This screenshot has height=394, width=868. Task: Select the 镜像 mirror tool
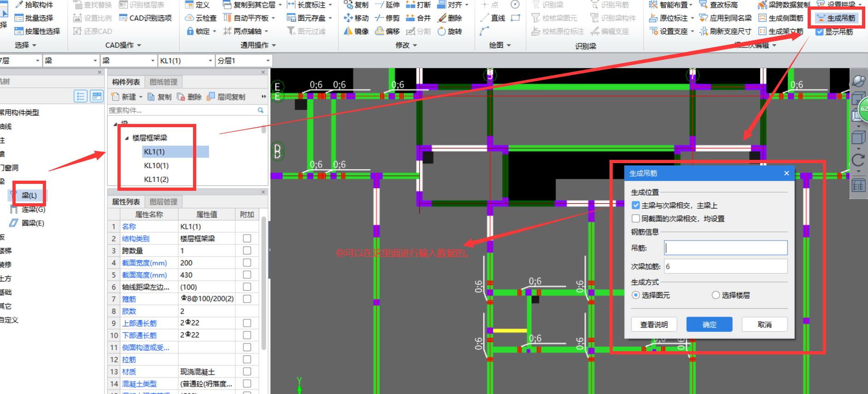pos(356,31)
